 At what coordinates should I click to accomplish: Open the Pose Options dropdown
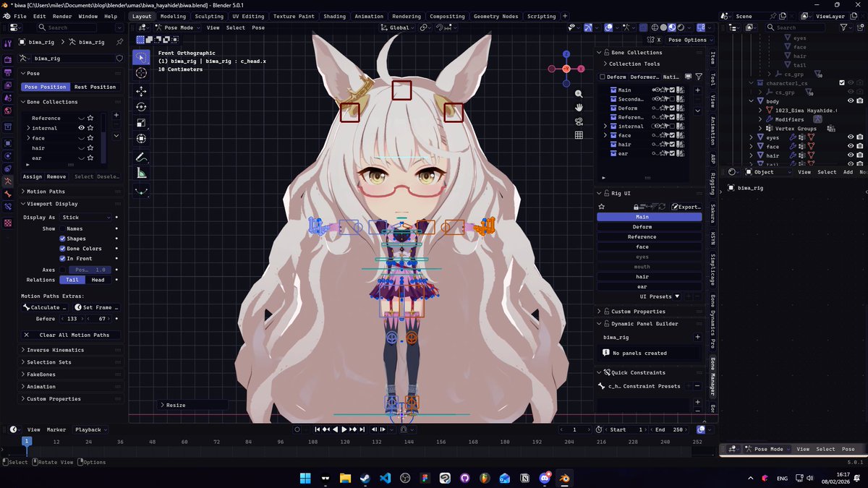click(690, 40)
